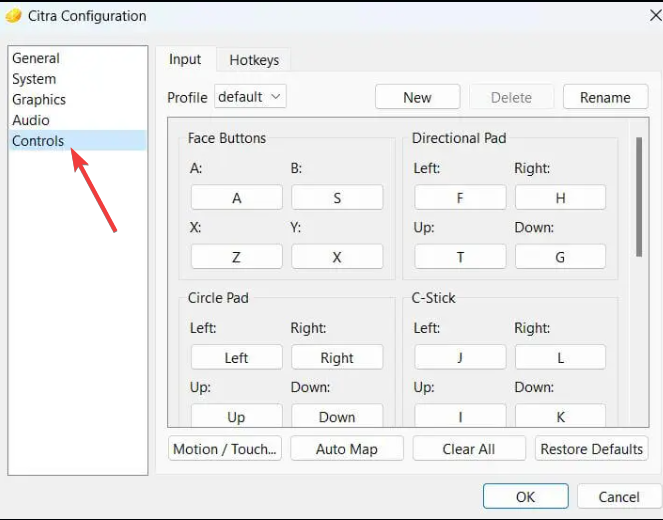This screenshot has width=663, height=520.
Task: Remap the Face Buttons A key binding
Action: point(236,198)
